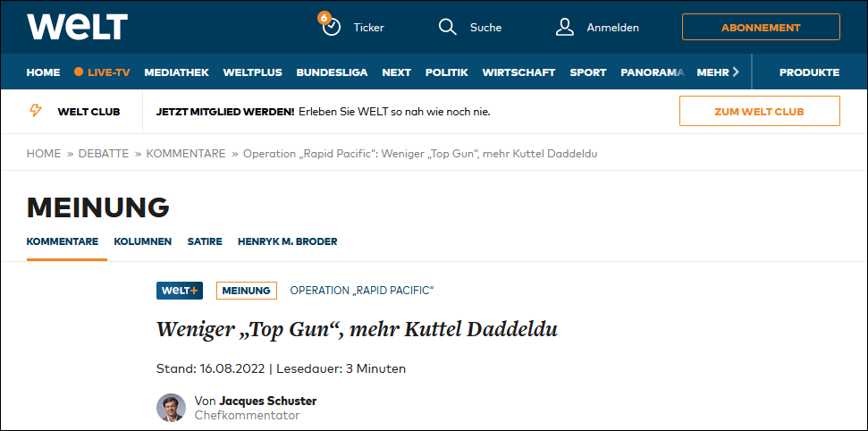868x431 pixels.
Task: Open PANORAMA section
Action: (x=652, y=72)
